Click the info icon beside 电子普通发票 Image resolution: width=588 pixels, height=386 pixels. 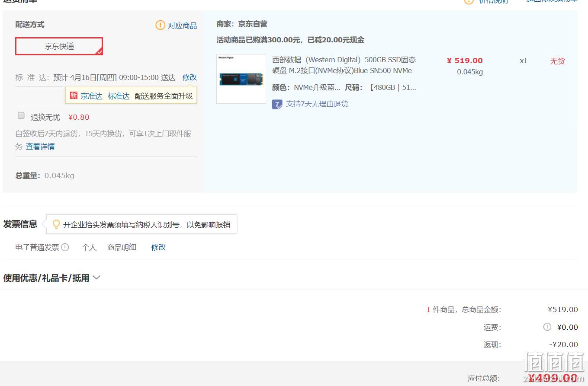tap(65, 247)
